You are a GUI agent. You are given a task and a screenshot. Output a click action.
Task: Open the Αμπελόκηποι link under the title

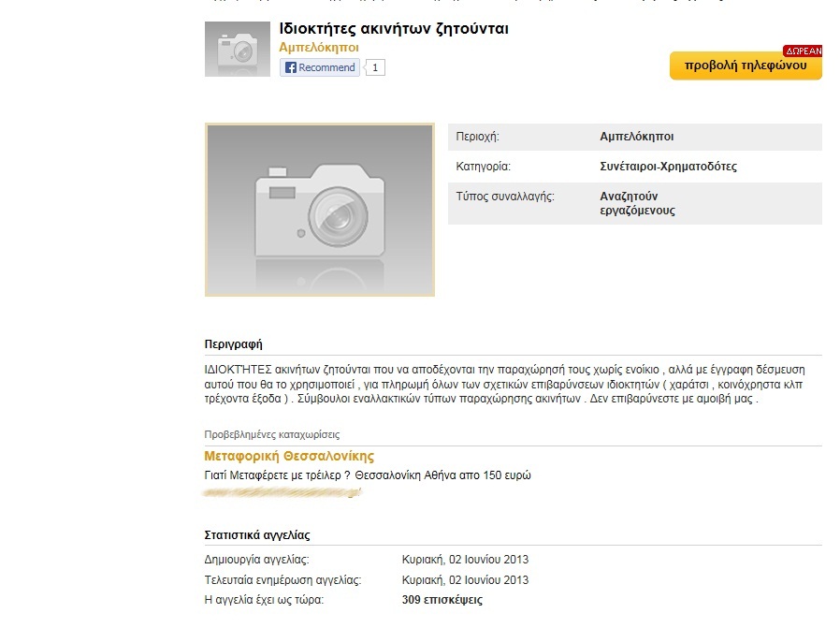tap(319, 47)
